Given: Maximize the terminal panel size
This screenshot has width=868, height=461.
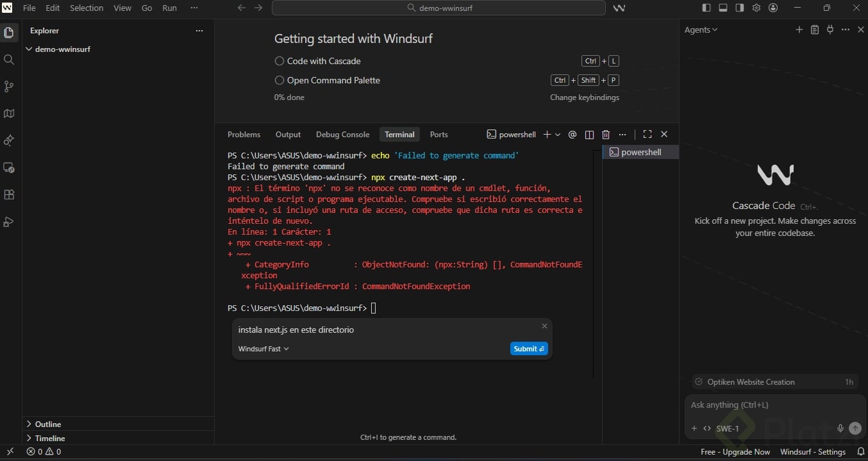Looking at the screenshot, I should click(647, 135).
